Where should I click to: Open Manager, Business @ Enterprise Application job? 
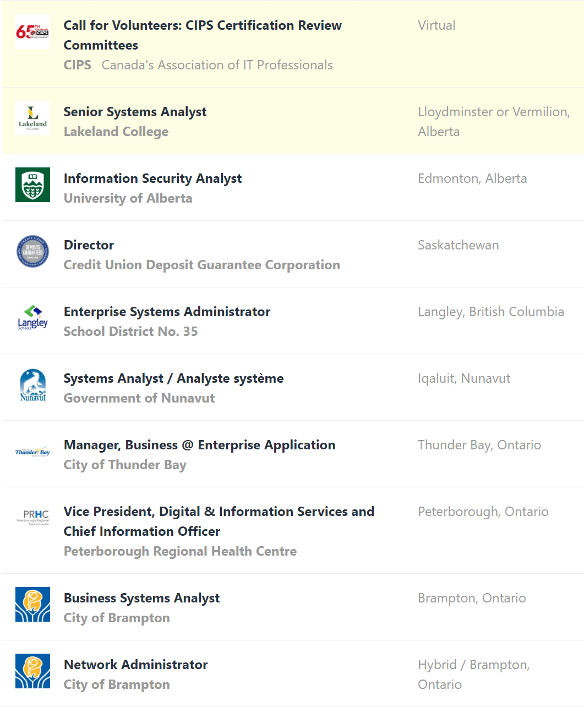[x=199, y=445]
